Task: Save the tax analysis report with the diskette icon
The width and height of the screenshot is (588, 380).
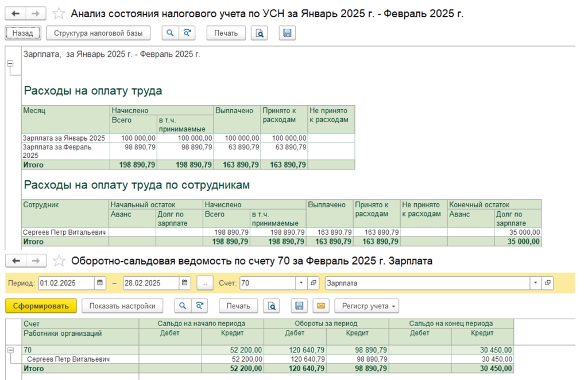Action: click(x=287, y=33)
